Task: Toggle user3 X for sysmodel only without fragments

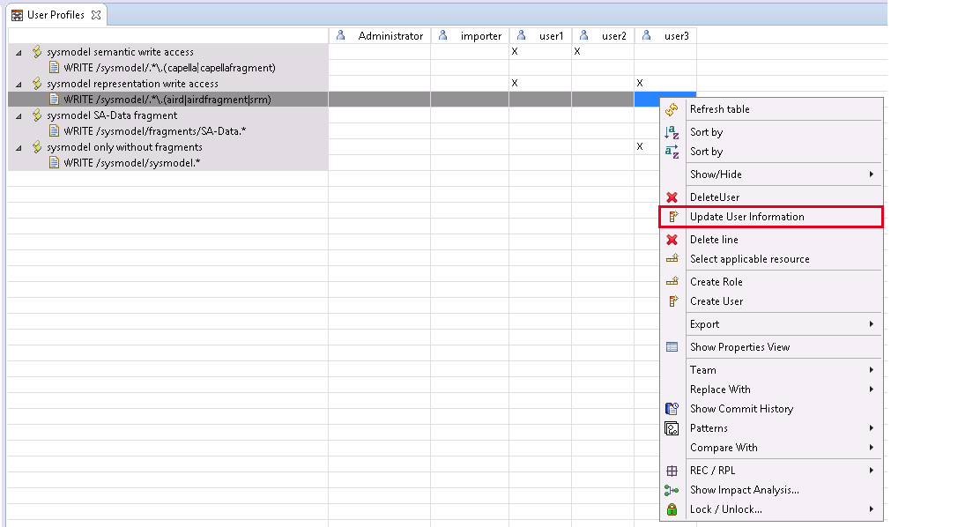Action: pos(640,146)
